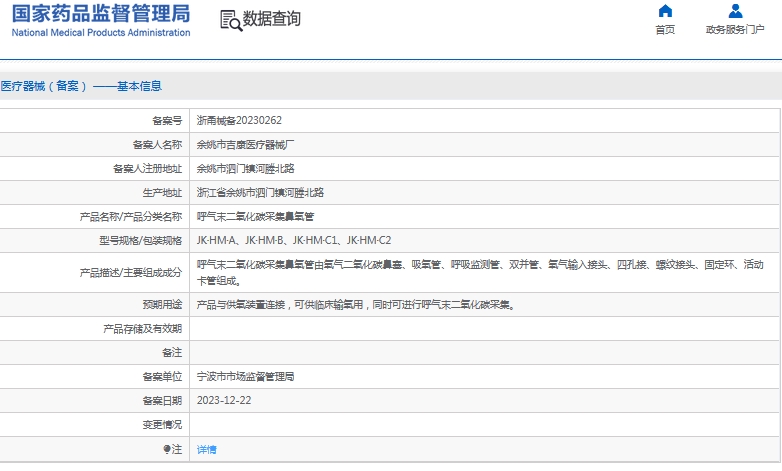
Task: Click the 备案人注册地址 label
Action: pyautogui.click(x=147, y=169)
